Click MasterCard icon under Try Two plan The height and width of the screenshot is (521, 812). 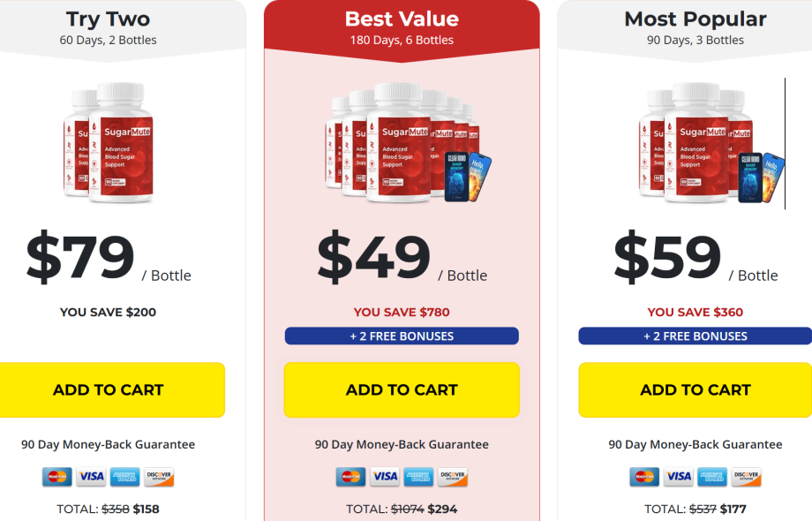57,477
